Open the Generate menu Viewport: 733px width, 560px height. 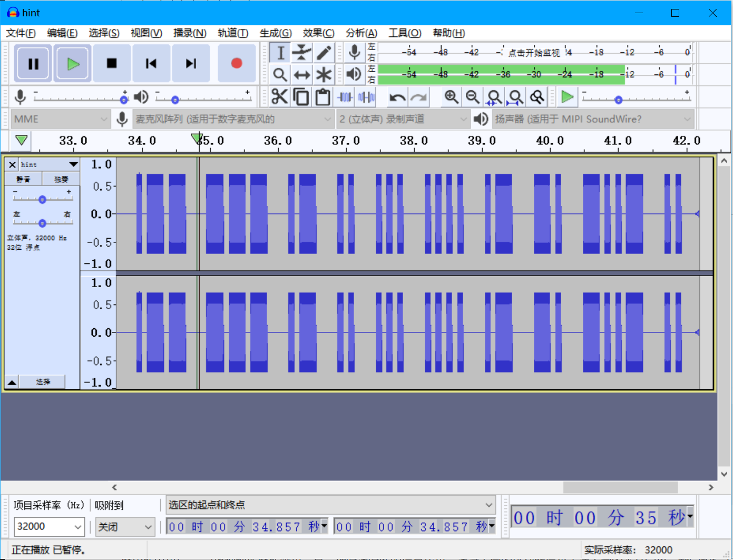[276, 33]
